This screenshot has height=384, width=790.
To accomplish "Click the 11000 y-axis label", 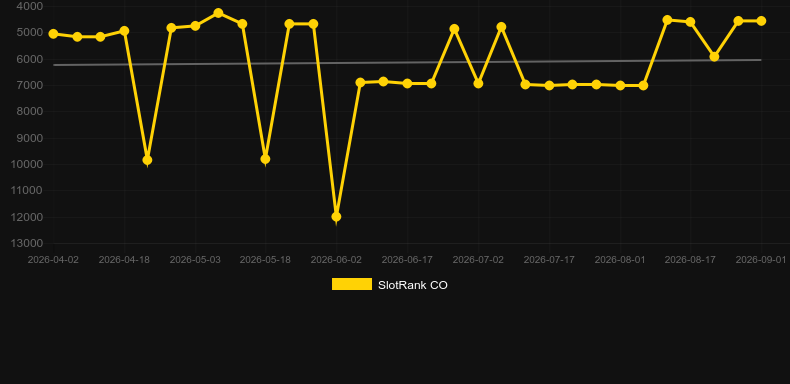I will [27, 190].
